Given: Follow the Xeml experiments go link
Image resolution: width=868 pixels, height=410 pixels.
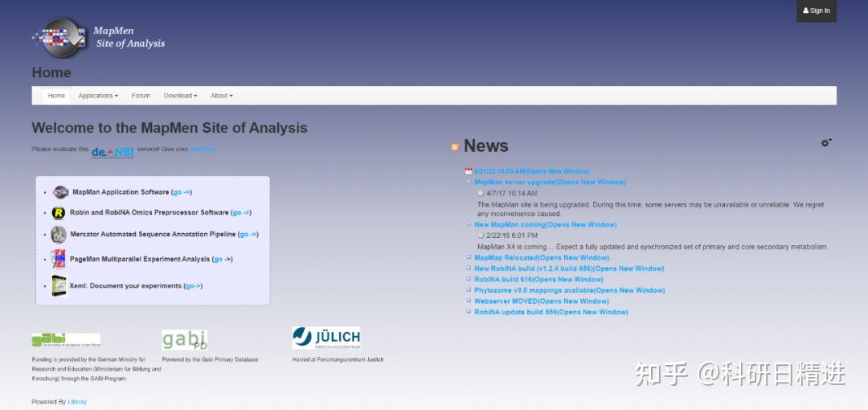Looking at the screenshot, I should tap(193, 286).
